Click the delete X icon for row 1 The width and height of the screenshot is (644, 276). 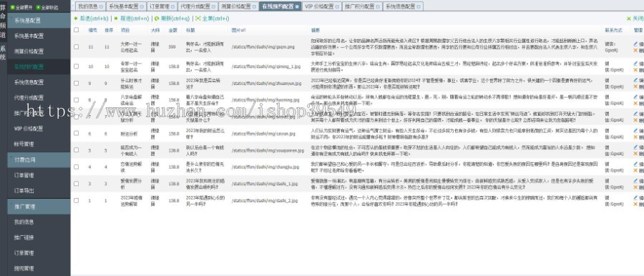tap(635, 204)
